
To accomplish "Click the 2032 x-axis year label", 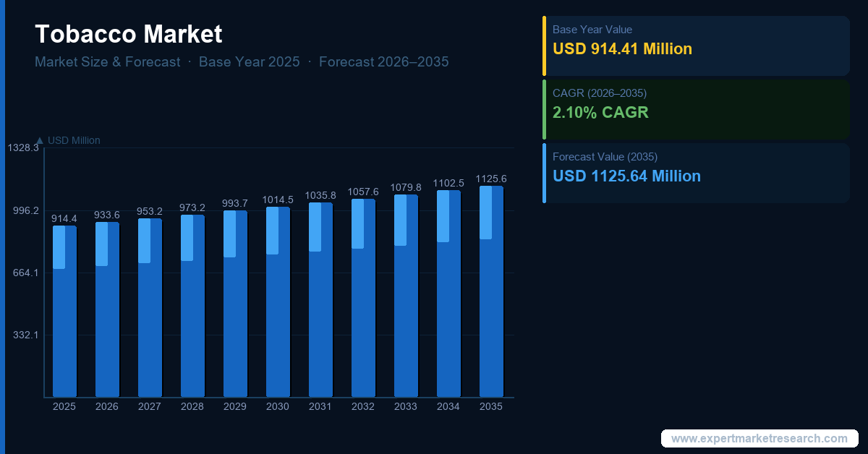I will pyautogui.click(x=363, y=406).
